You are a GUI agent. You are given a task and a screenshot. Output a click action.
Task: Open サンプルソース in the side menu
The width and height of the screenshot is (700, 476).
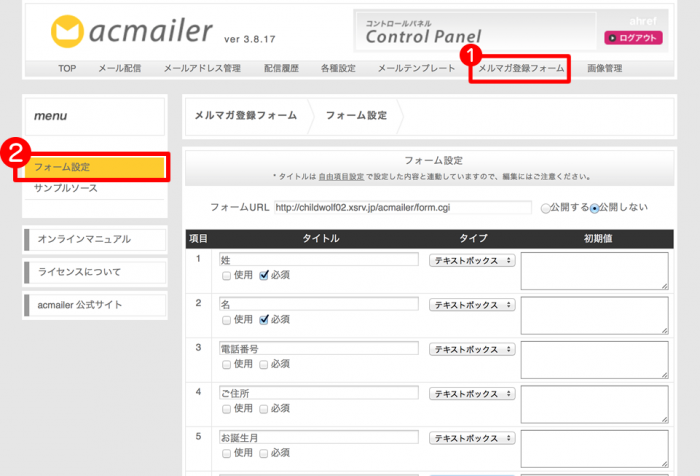tap(66, 188)
